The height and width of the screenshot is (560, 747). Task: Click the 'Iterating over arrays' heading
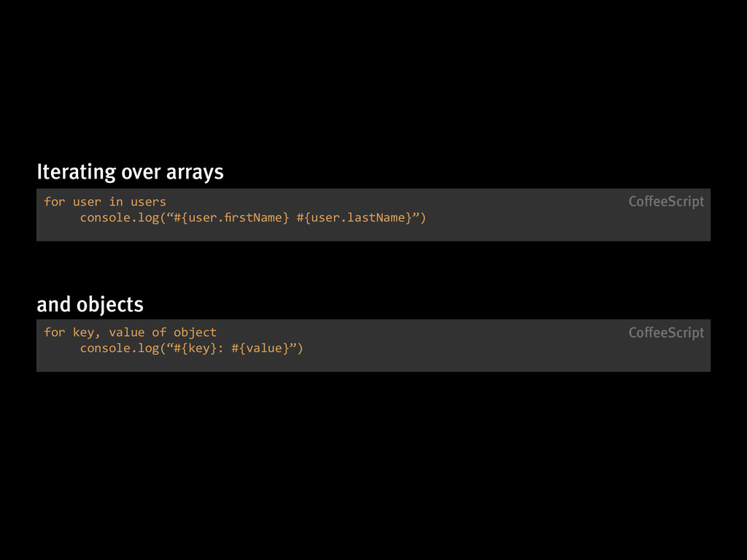coord(130,172)
